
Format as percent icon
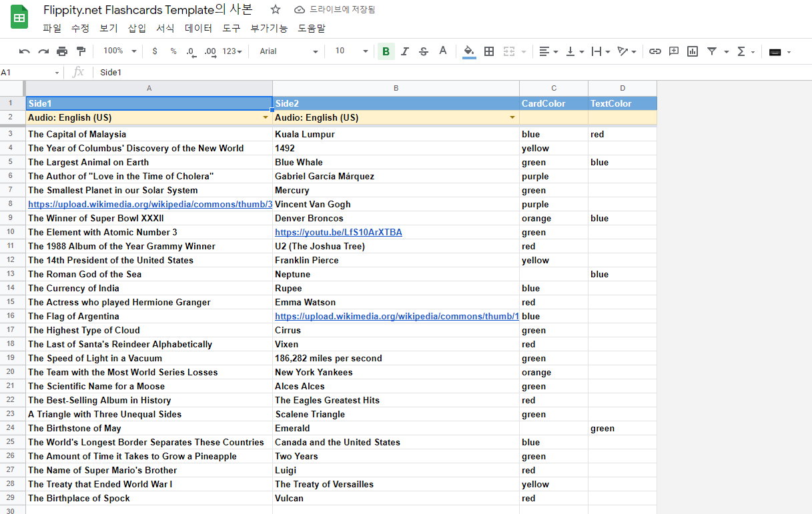(173, 51)
